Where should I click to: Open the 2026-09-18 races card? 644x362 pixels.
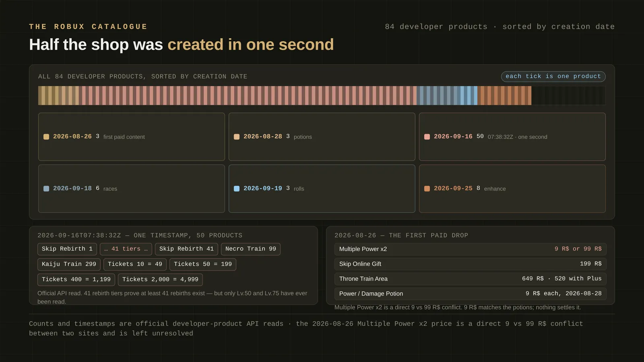tap(132, 189)
